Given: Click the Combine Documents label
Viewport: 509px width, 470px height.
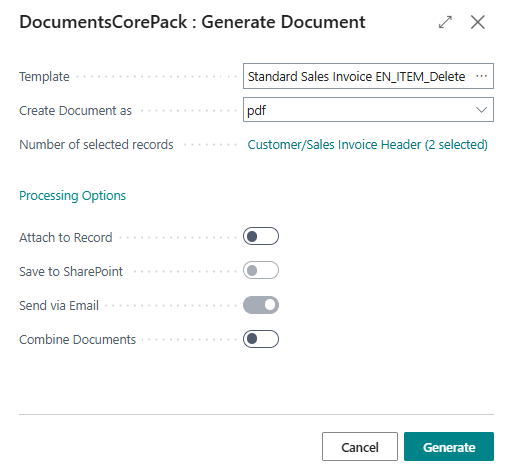Looking at the screenshot, I should point(77,340).
